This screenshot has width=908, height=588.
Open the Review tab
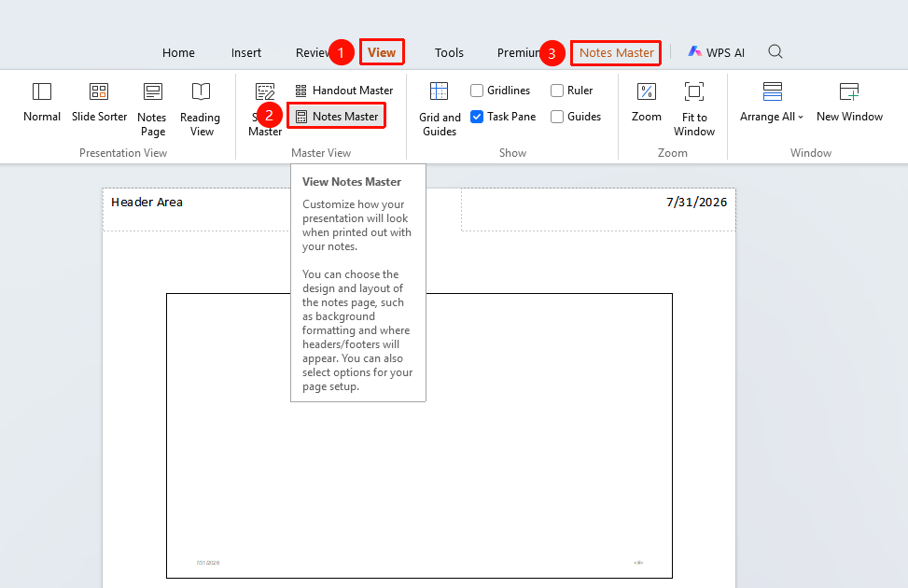tap(313, 52)
